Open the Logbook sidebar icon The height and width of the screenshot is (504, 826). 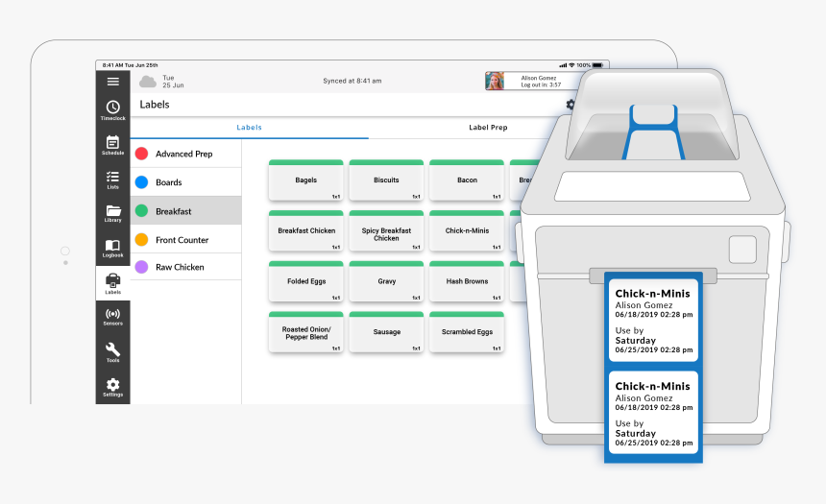click(x=112, y=248)
